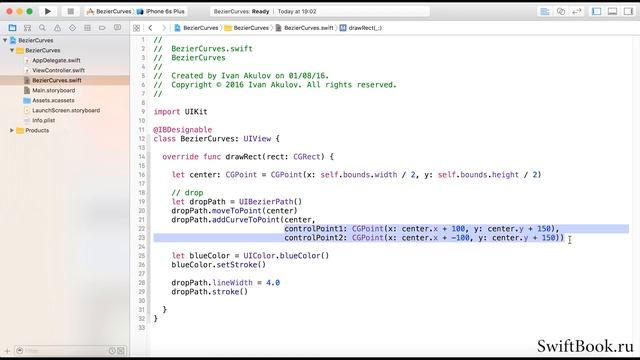The image size is (640, 360).
Task: Run the project with the Play button
Action: click(48, 11)
